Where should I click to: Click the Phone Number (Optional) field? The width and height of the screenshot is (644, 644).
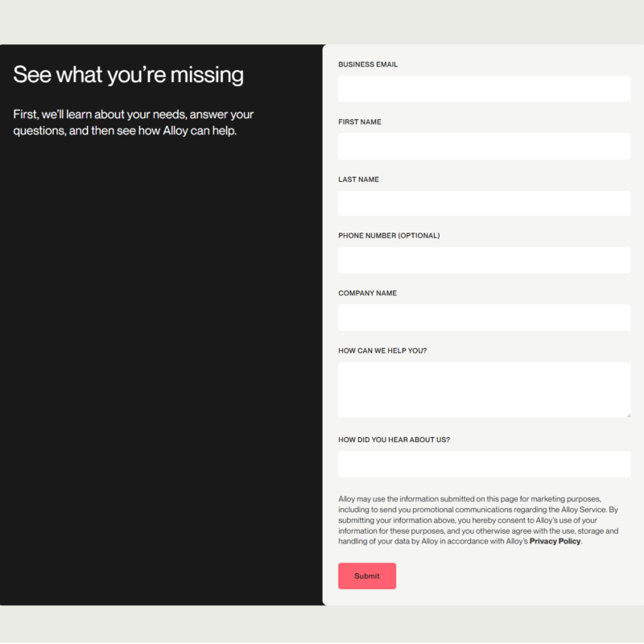tap(484, 260)
